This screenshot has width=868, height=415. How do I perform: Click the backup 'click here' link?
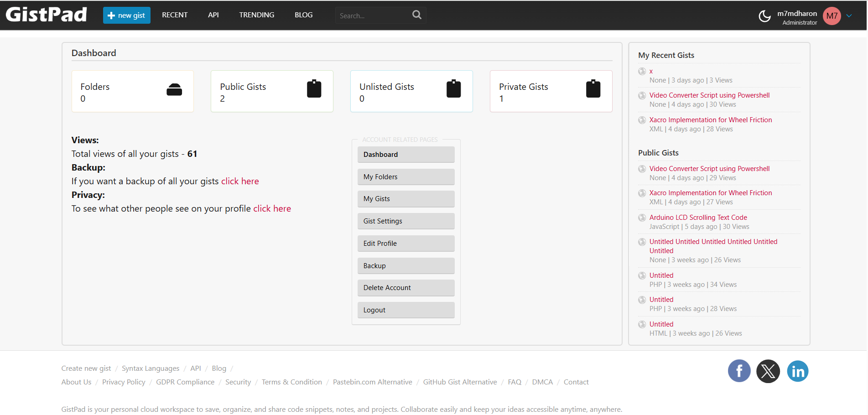coord(240,181)
